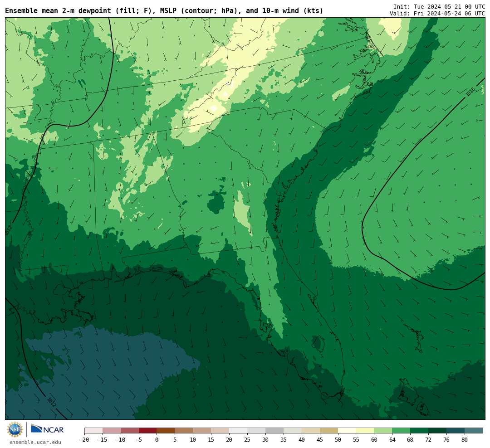Viewport: 490px width, 448px height.
Task: Click the '64' colorbar tick label
Action: click(392, 440)
